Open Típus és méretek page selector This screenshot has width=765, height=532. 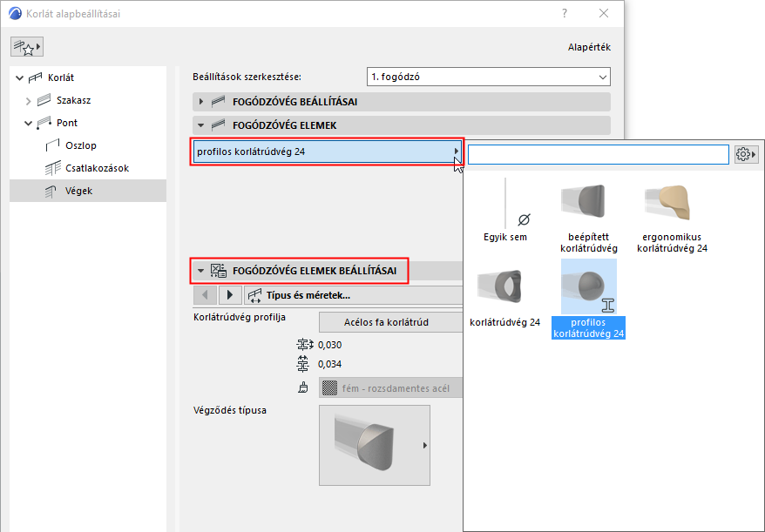353,295
